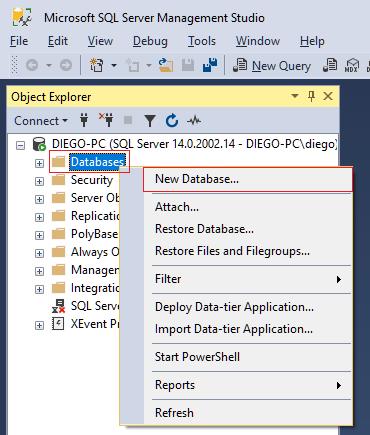The image size is (370, 435).
Task: Click the Integration Services folder icon
Action: click(58, 288)
